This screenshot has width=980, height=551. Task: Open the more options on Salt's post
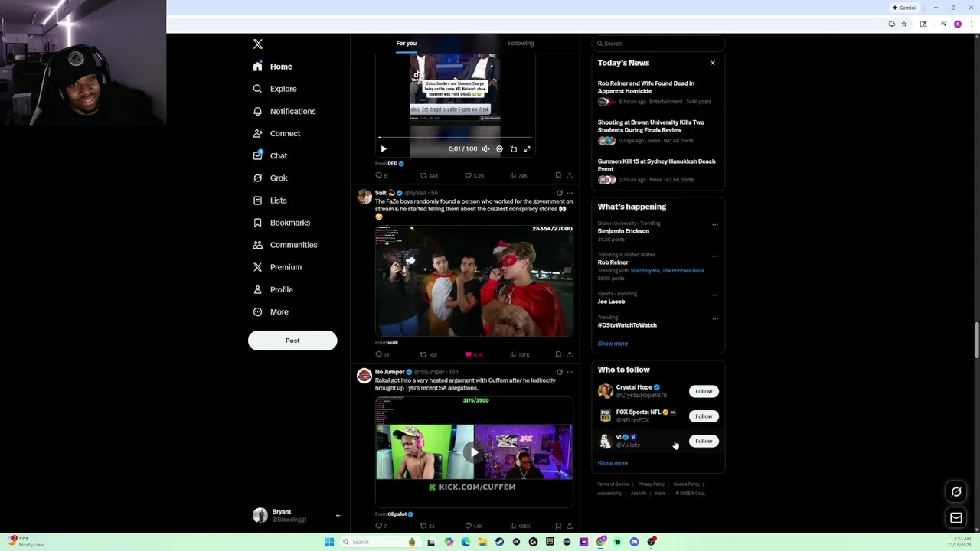pyautogui.click(x=569, y=193)
